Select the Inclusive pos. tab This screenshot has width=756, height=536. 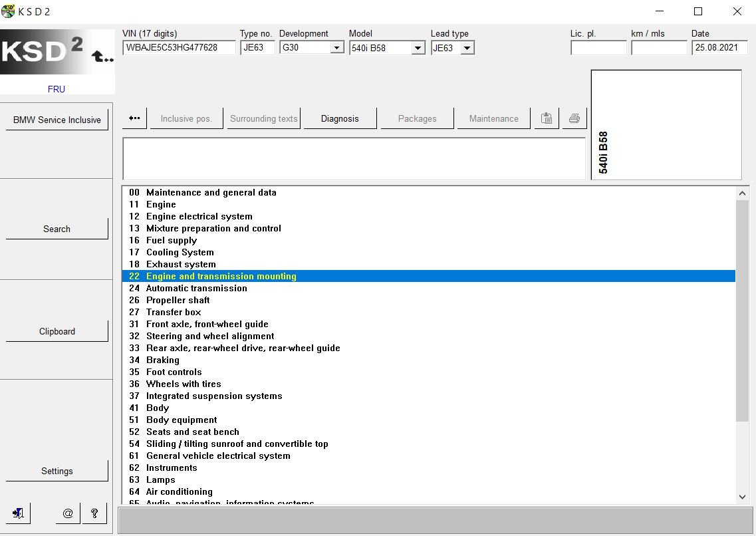coord(186,118)
